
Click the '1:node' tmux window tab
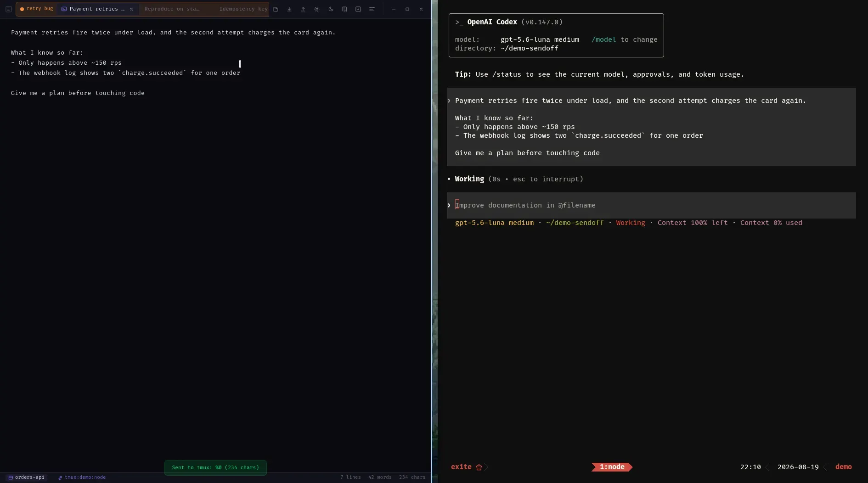(x=612, y=467)
